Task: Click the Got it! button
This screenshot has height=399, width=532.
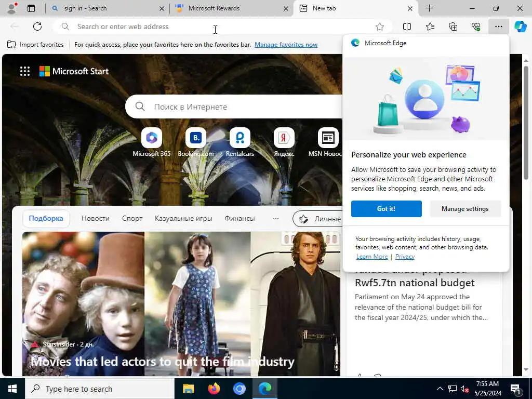Action: tap(386, 209)
